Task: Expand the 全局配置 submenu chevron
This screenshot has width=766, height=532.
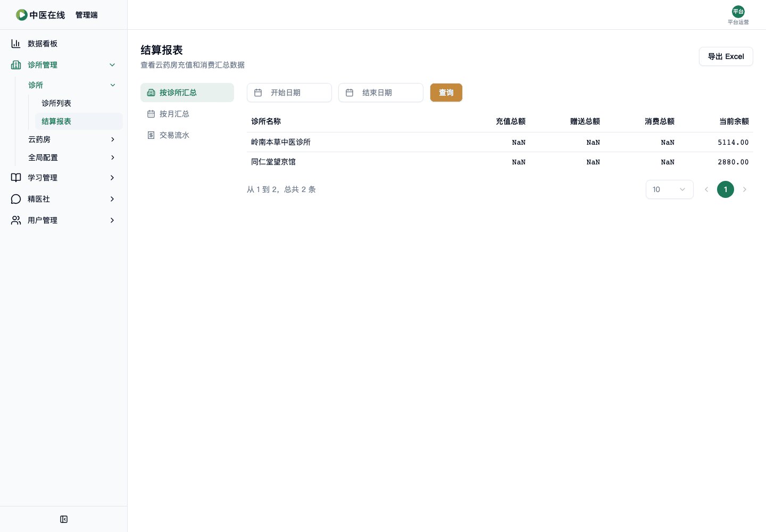Action: click(x=113, y=157)
